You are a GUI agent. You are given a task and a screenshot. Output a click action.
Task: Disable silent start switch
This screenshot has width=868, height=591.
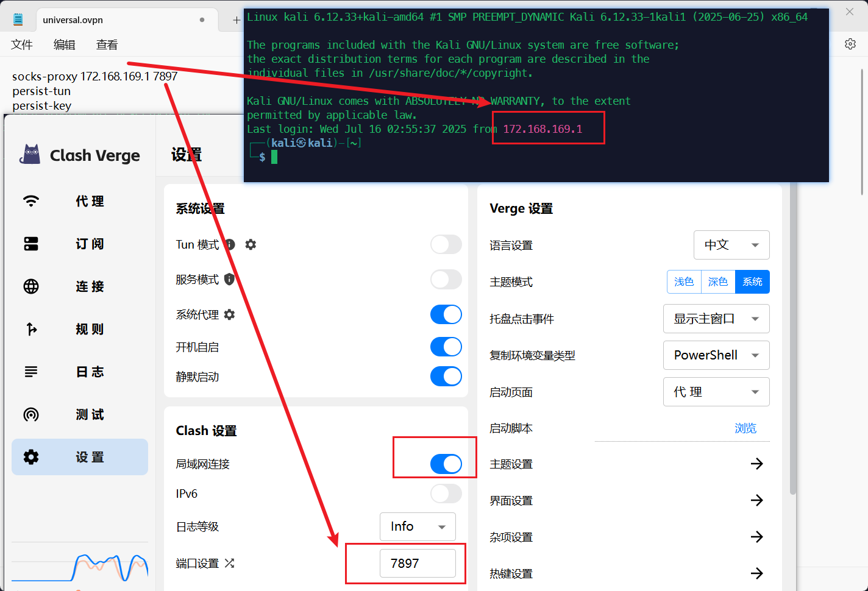click(x=446, y=377)
